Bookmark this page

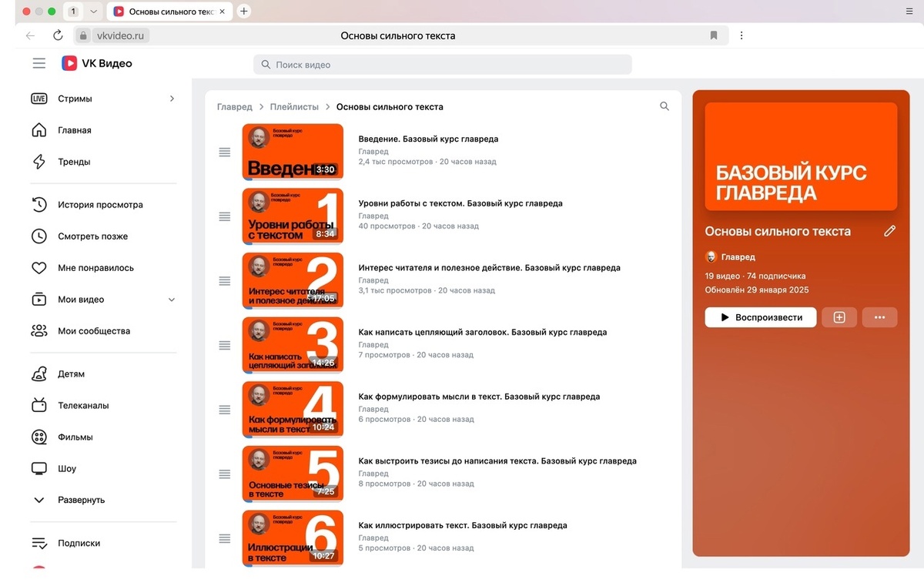point(714,35)
